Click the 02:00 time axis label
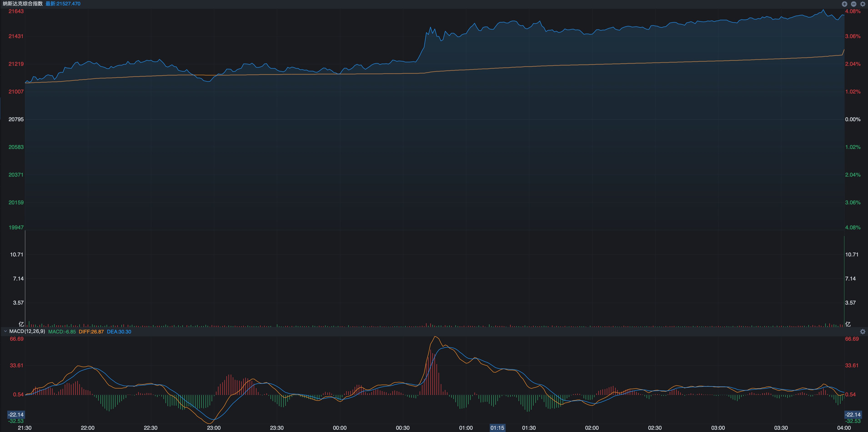This screenshot has height=432, width=868. [x=592, y=428]
